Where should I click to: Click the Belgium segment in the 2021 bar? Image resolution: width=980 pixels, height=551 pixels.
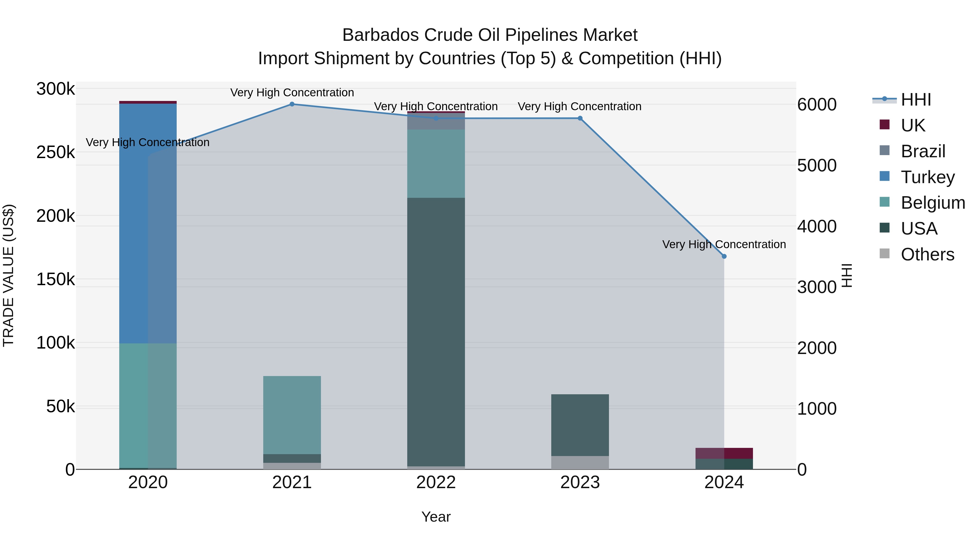292,415
